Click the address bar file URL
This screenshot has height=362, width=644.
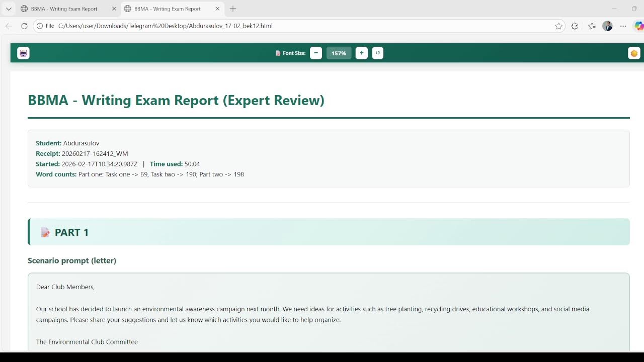(x=166, y=26)
